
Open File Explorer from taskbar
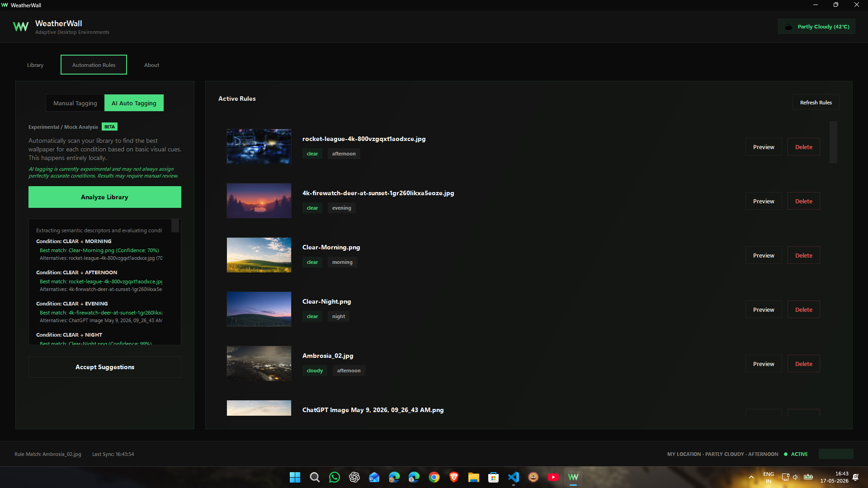474,477
